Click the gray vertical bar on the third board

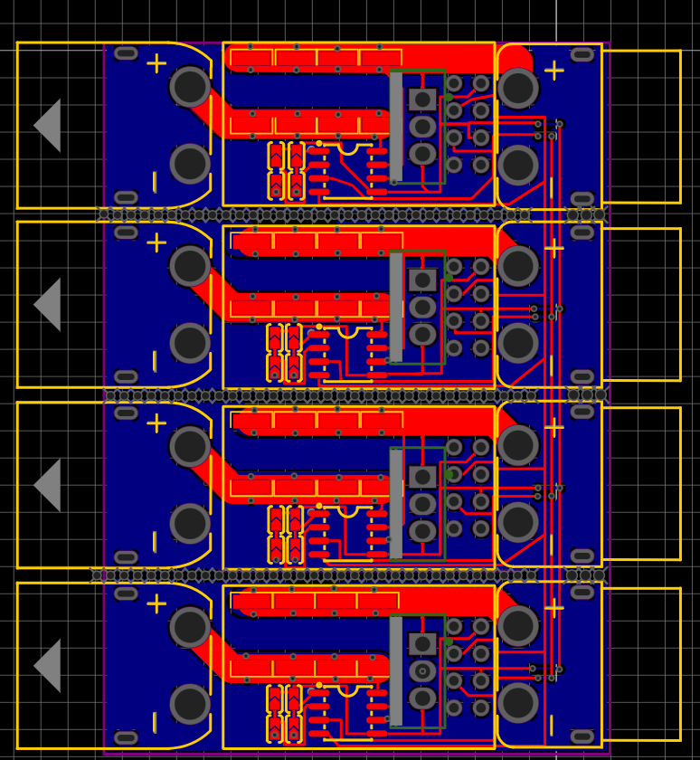[396, 503]
